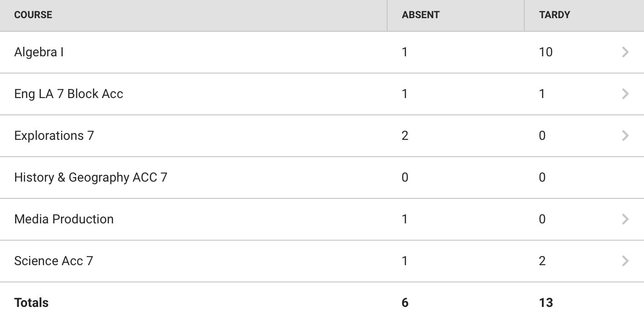Sort by the ABSENT column header
Image resolution: width=644 pixels, height=321 pixels.
point(421,15)
